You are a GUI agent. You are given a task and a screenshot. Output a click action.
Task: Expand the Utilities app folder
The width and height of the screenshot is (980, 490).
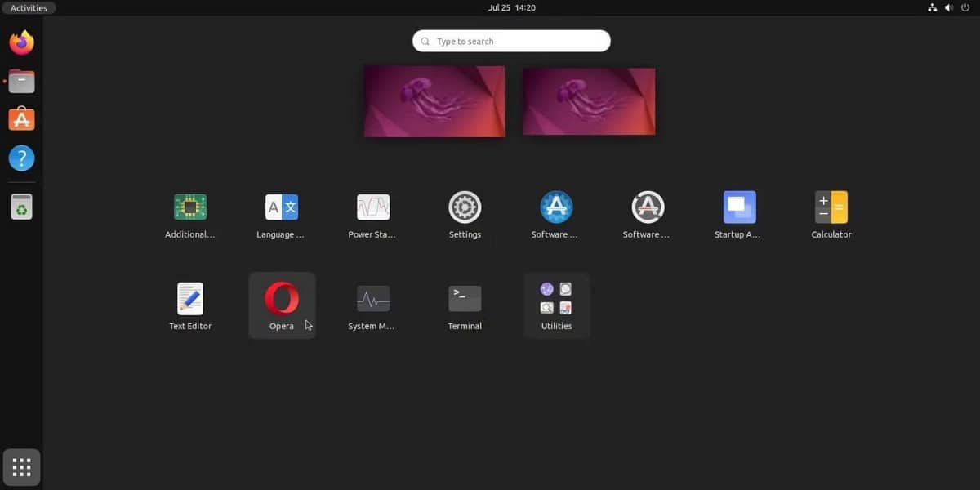pos(556,298)
